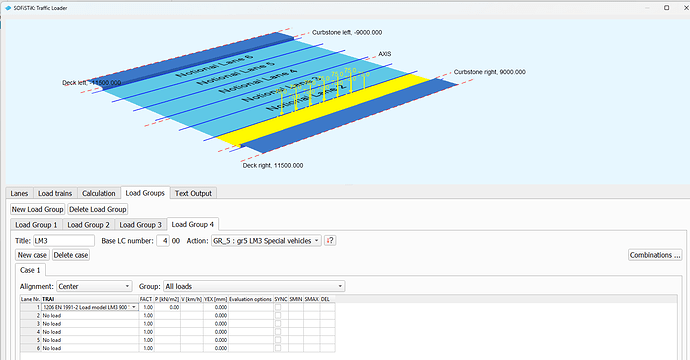Click the SOFiSTiK app icon in title bar
The image size is (690, 360).
coord(8,8)
